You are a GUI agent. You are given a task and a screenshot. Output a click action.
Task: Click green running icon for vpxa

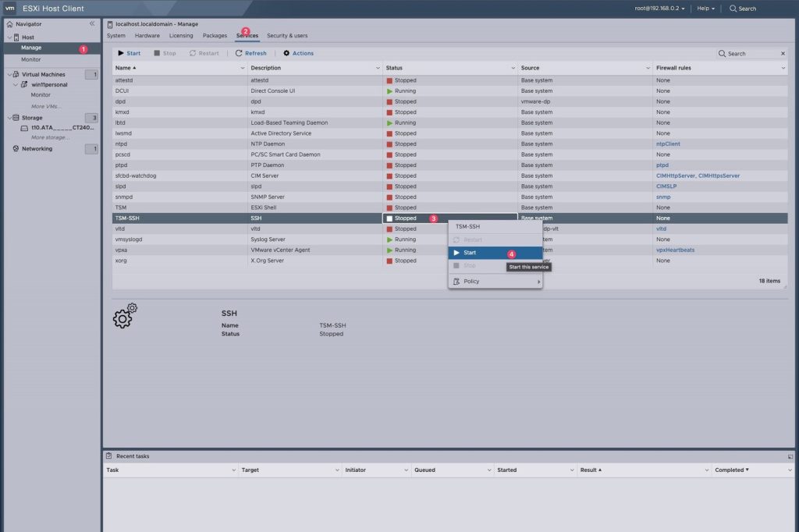coord(389,250)
